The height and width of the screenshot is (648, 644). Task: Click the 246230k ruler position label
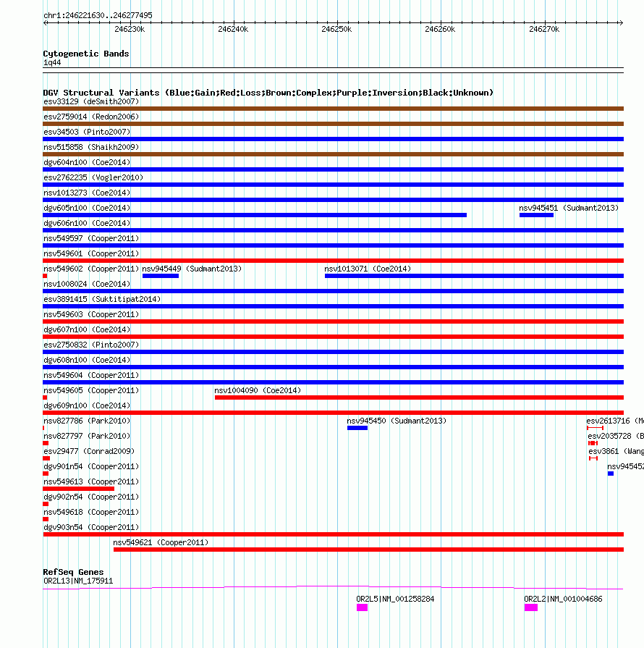[130, 29]
